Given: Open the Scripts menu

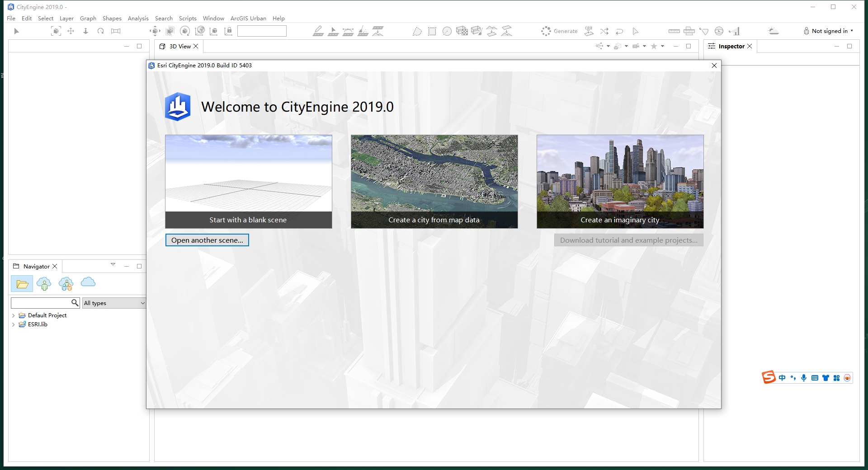Looking at the screenshot, I should [x=188, y=19].
